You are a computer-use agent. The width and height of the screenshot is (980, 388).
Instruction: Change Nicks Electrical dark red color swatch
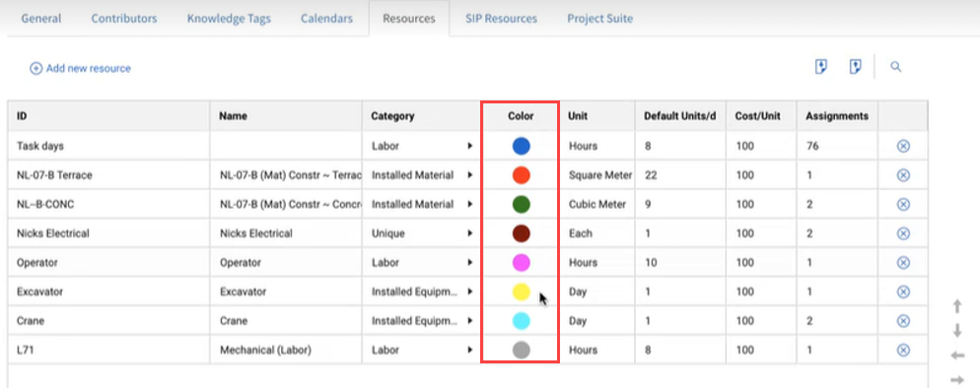point(522,233)
